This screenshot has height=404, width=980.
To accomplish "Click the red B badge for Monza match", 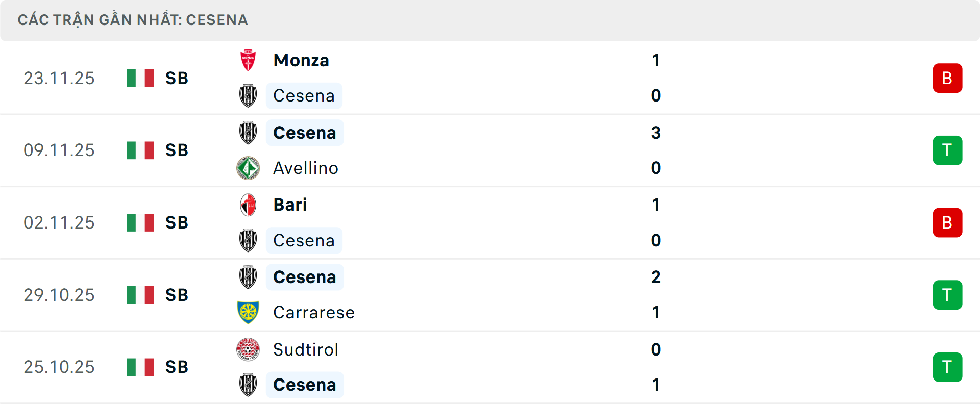I will [947, 78].
